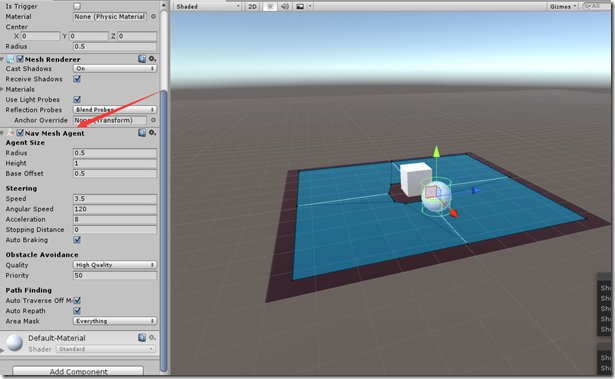The width and height of the screenshot is (615, 379).
Task: Click the Mesh Renderer component icon
Action: pyautogui.click(x=11, y=59)
